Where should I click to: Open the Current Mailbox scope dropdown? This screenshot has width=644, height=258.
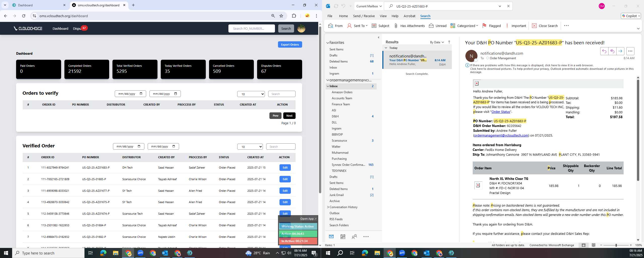[x=369, y=6]
